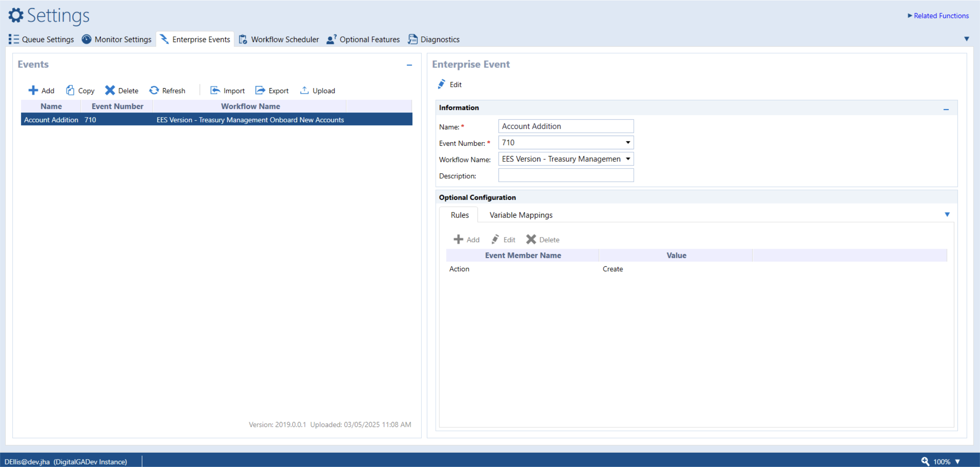Click the gray Add plus icon in Rules

tap(459, 240)
